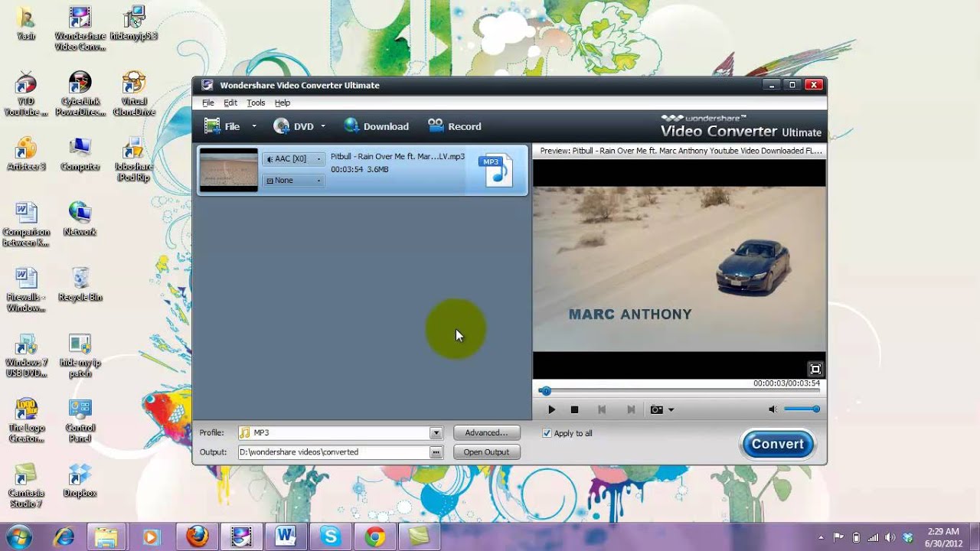This screenshot has height=551, width=980.
Task: Open the Edit menu
Action: point(230,103)
